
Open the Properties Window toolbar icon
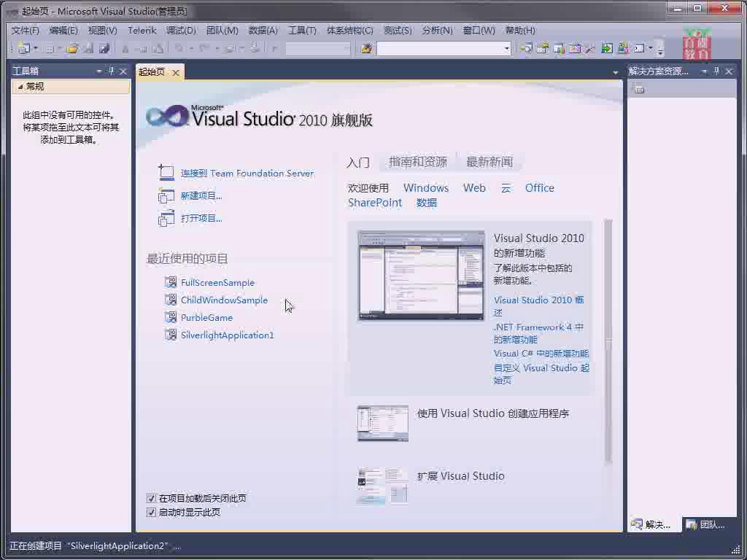coord(543,48)
